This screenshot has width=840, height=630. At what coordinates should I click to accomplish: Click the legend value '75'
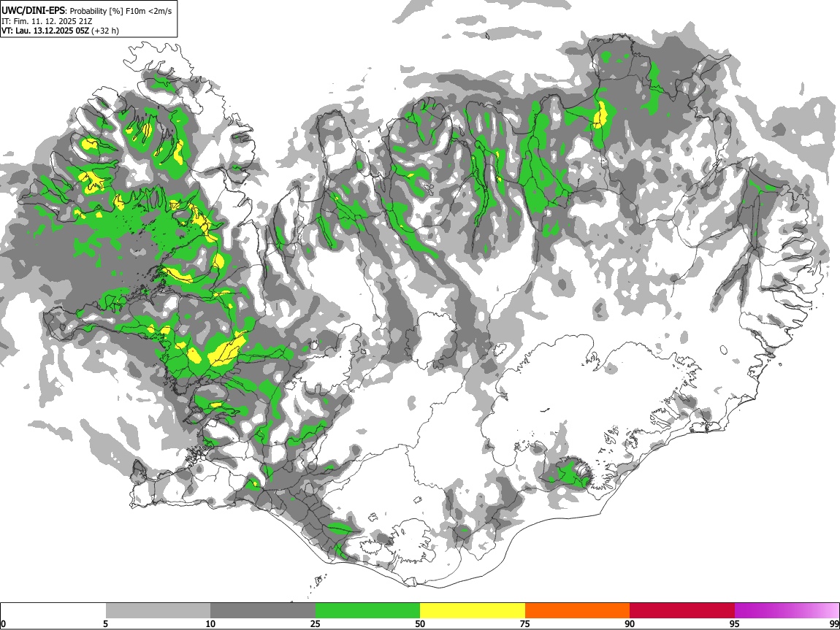coord(525,624)
